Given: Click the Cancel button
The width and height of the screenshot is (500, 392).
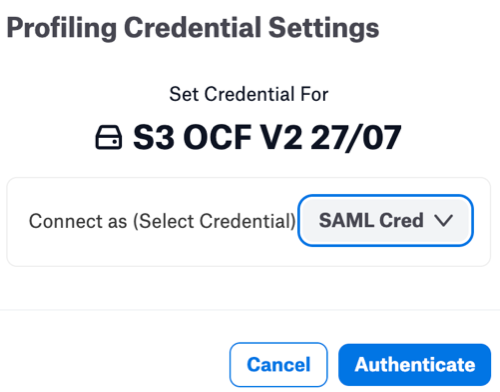Looking at the screenshot, I should [278, 364].
